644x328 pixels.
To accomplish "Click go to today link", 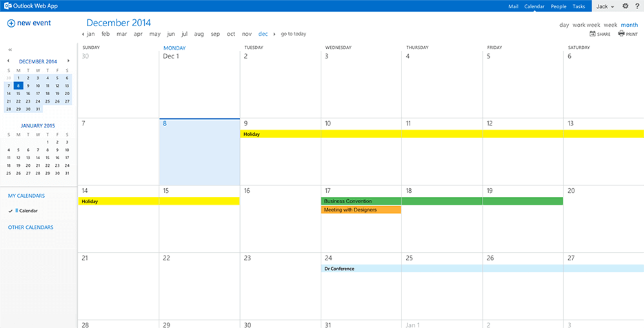I will tap(293, 34).
